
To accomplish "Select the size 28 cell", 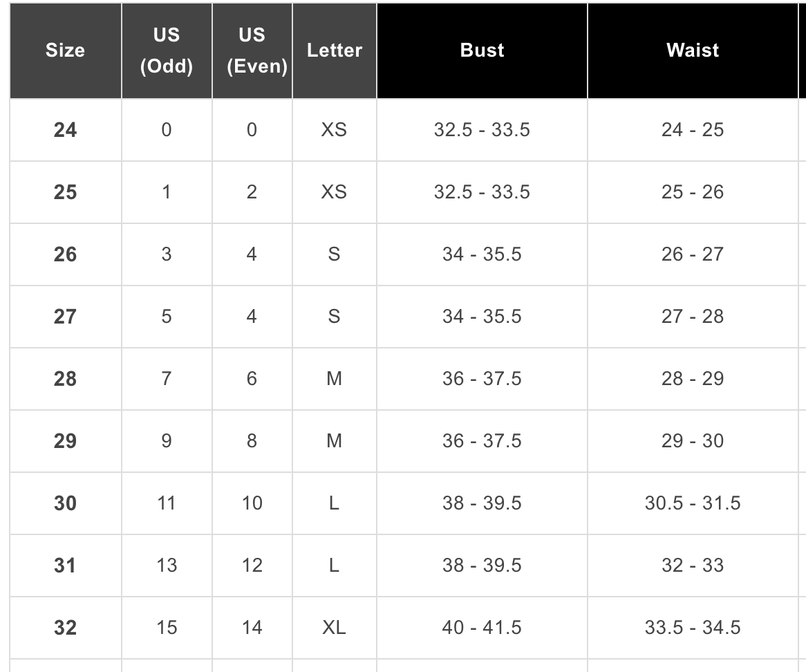I will tap(65, 379).
